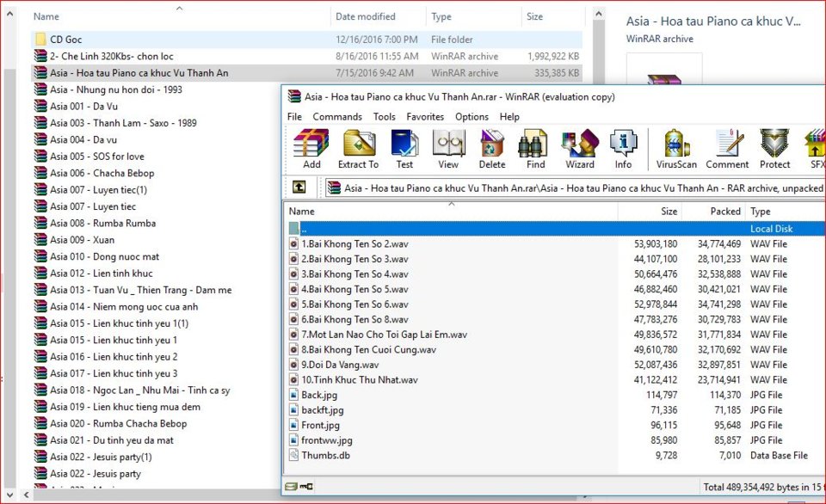Click archive icon of Asia 001 - Da Vu
Screen dimensions: 826x504
click(x=40, y=106)
